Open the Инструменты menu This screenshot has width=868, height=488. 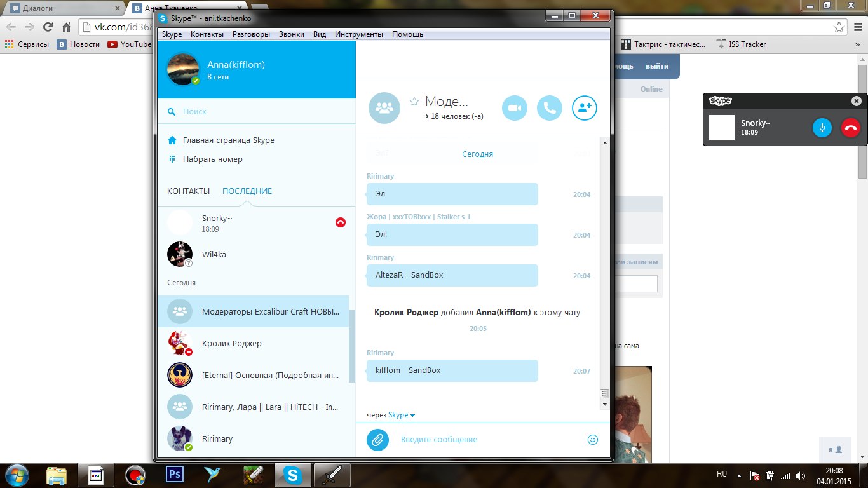pyautogui.click(x=359, y=34)
